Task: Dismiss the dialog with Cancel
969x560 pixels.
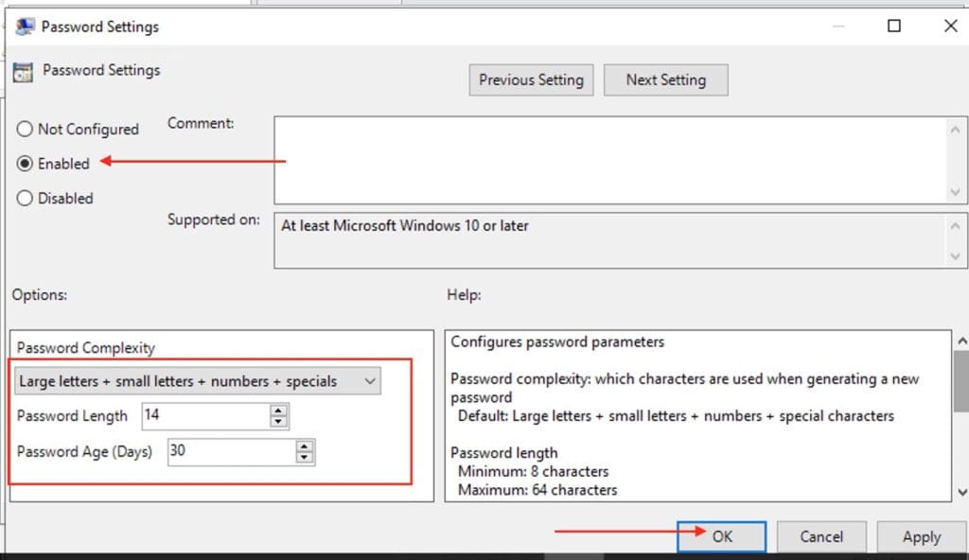Action: [821, 535]
